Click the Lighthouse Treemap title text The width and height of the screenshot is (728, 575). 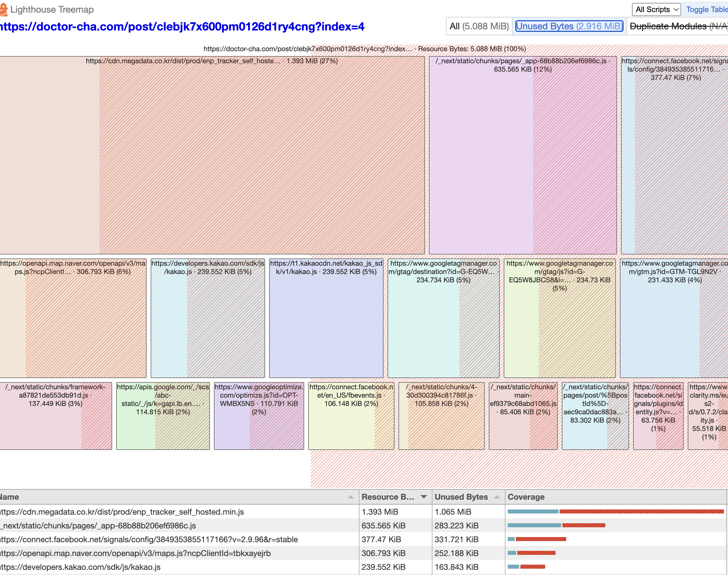coord(52,9)
